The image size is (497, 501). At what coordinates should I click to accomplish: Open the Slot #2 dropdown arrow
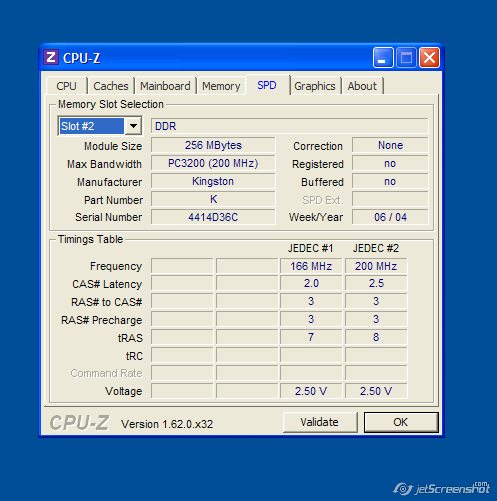tap(133, 126)
